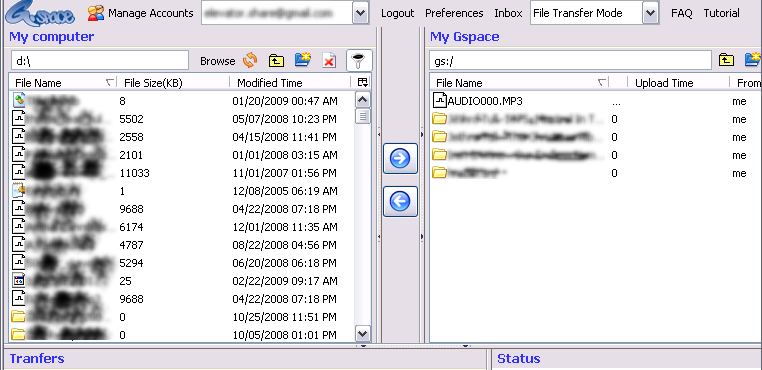Click the local list scrollbar down arrow
Screen dimensions: 762x370
pos(363,334)
